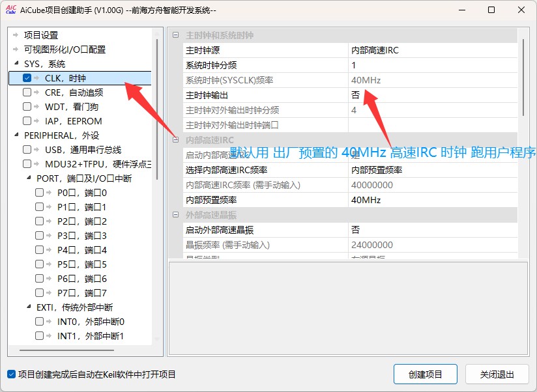This screenshot has height=392, width=537.
Task: Change 内部预置频率 40MHz value
Action: coord(433,200)
